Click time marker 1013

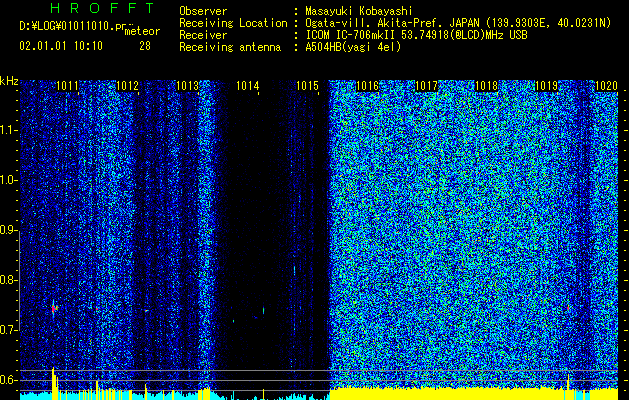[x=187, y=85]
